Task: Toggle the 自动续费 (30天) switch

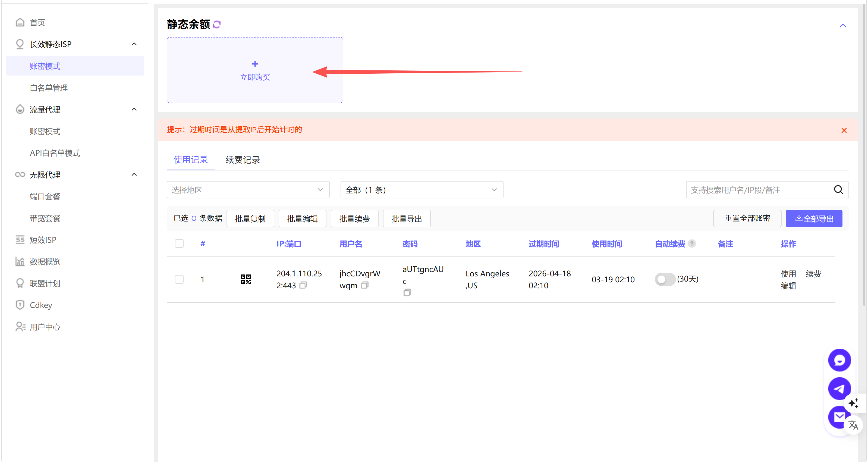Action: point(665,279)
